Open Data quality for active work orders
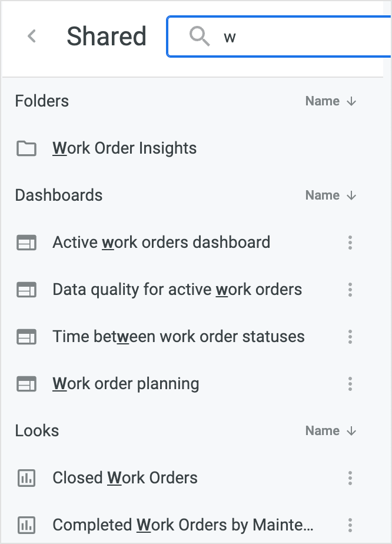This screenshot has height=544, width=392. (177, 289)
